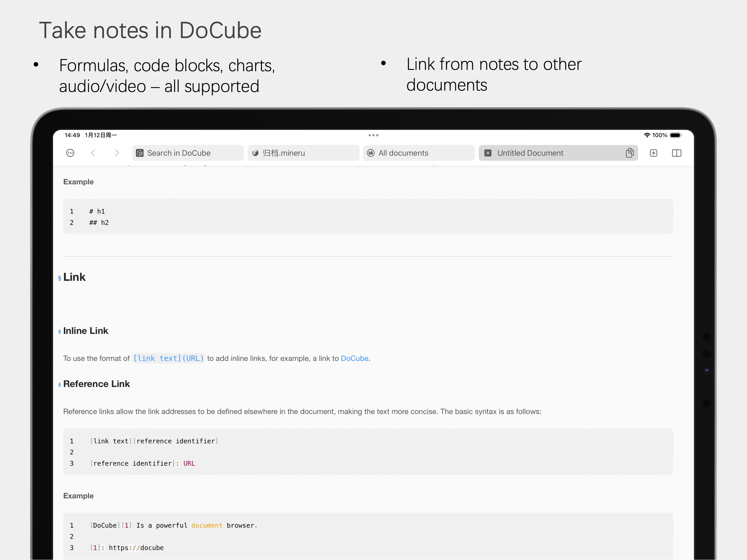Click the Example label under Reference Link
Image resolution: width=747 pixels, height=560 pixels.
point(78,496)
